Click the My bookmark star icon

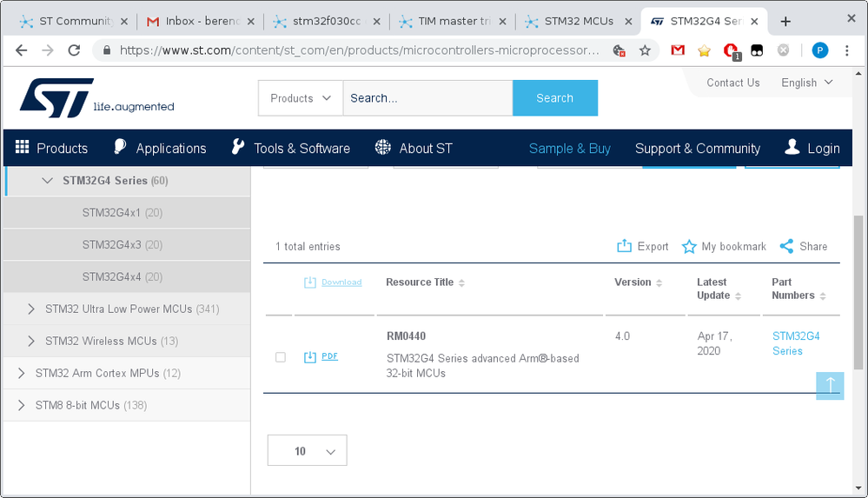click(x=689, y=247)
